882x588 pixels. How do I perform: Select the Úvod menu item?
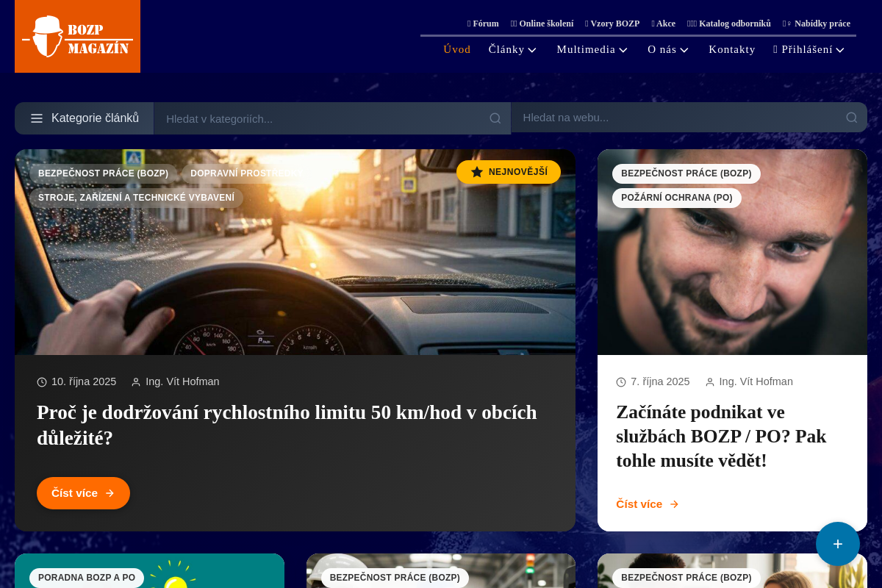click(456, 49)
